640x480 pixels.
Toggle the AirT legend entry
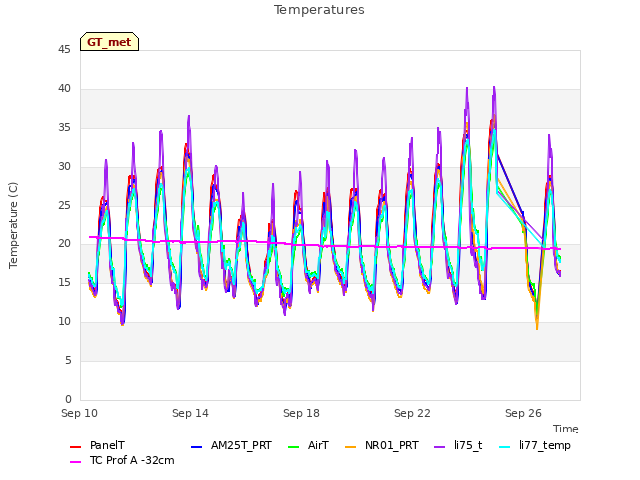pos(308,446)
